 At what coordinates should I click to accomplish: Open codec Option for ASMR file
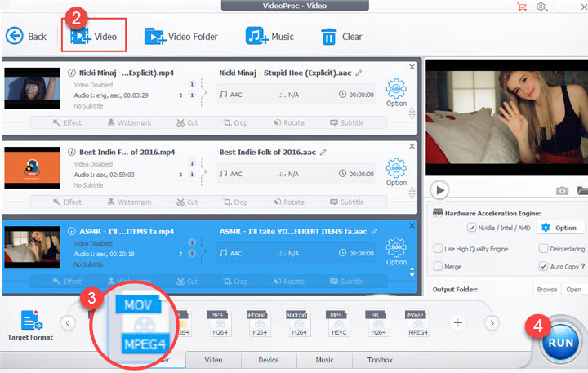click(396, 251)
